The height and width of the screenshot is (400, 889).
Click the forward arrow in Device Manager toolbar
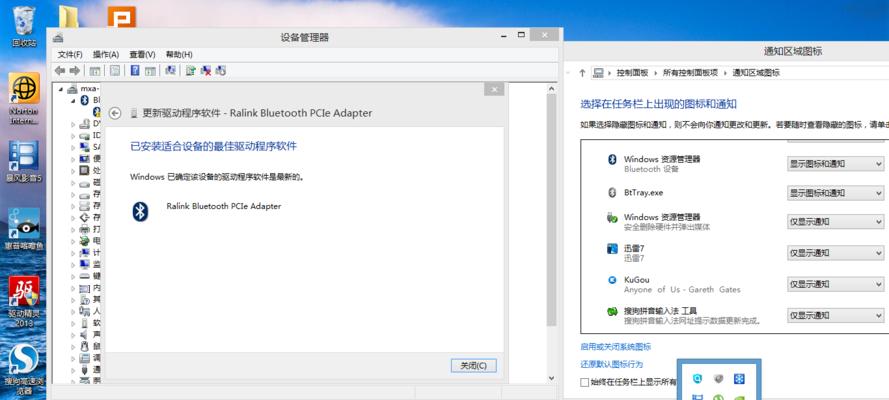coord(74,70)
